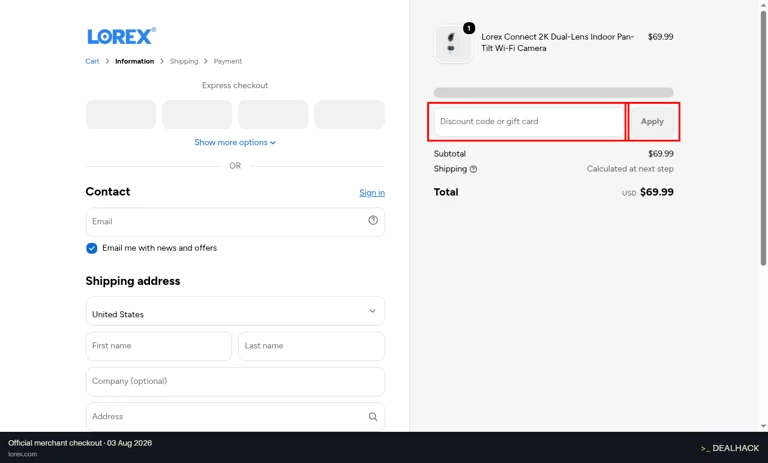Focus the Email input field
This screenshot has height=463, width=768.
(235, 221)
